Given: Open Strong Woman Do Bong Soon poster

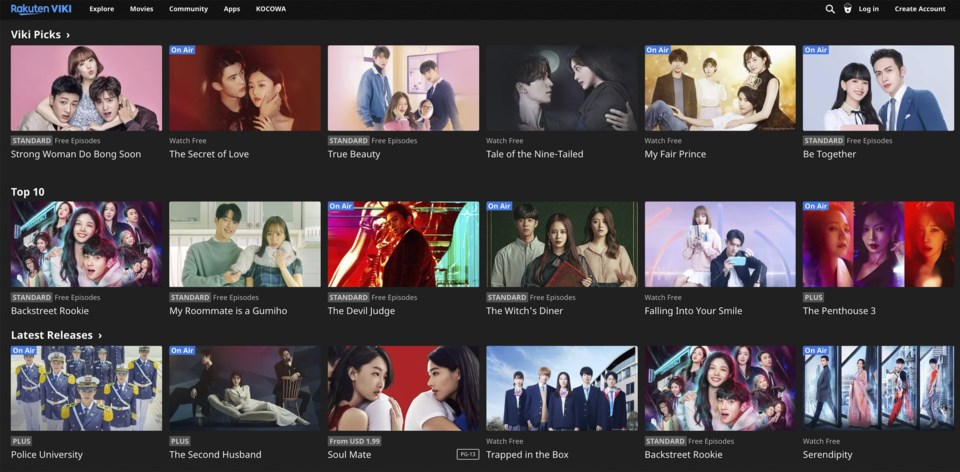Looking at the screenshot, I should click(86, 88).
